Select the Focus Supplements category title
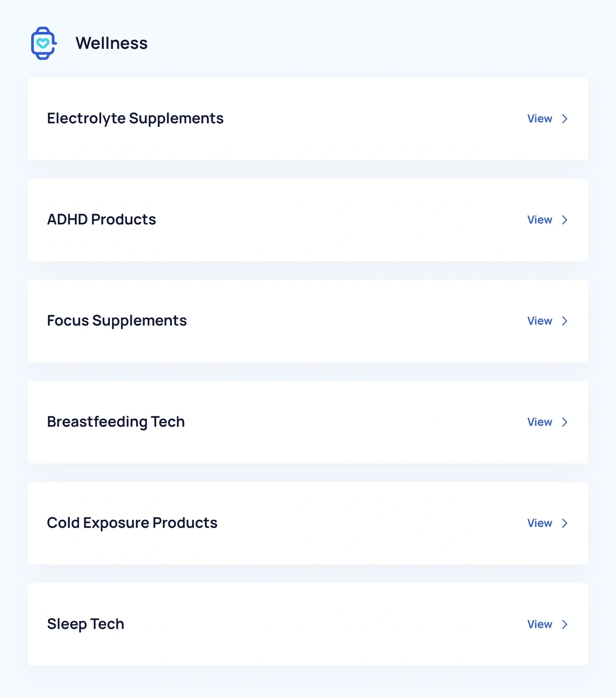 [117, 321]
